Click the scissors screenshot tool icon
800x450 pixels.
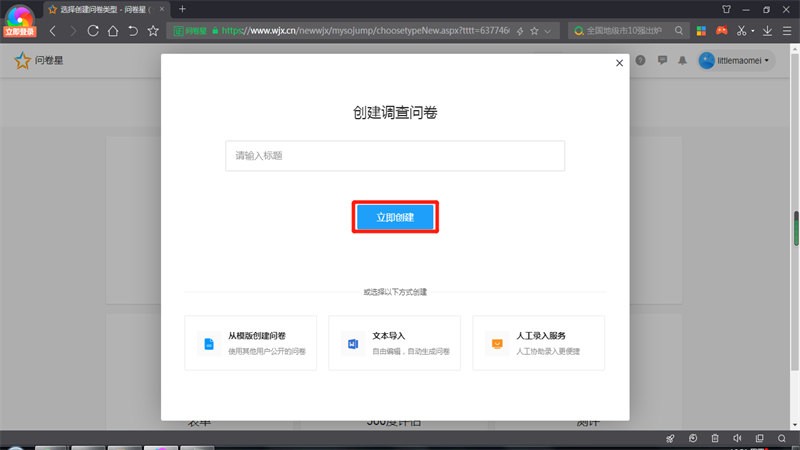[x=741, y=31]
